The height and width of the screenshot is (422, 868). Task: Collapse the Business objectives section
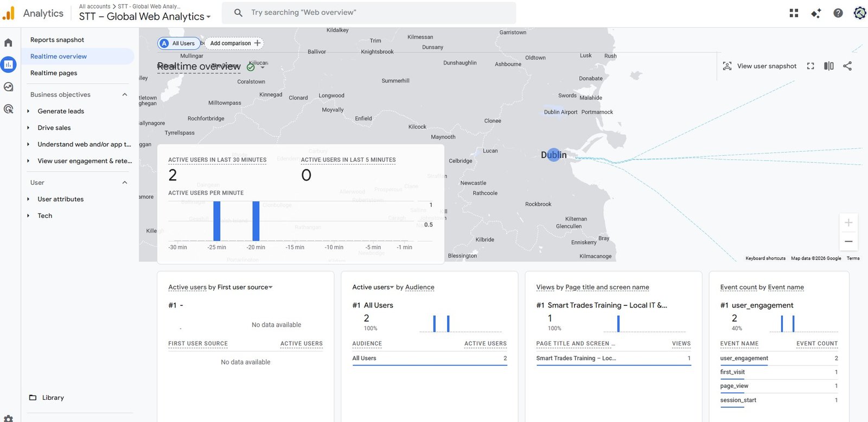pos(125,95)
